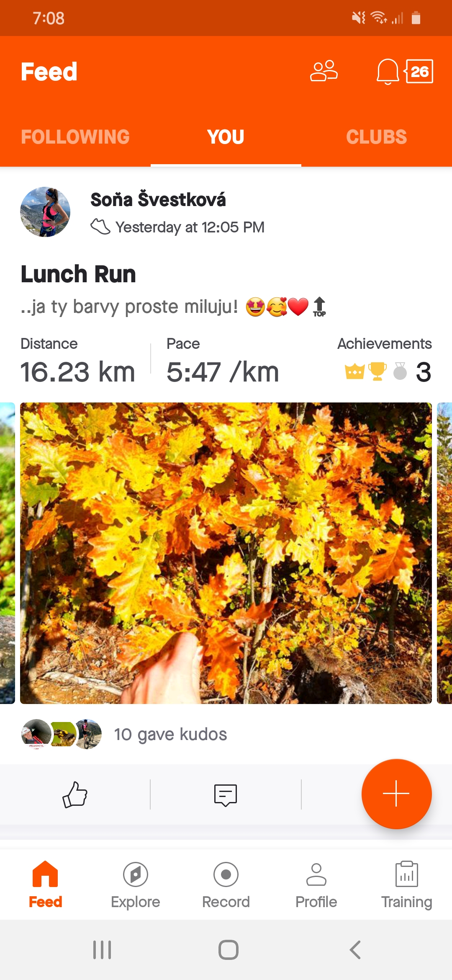Select the YOU tab

(x=226, y=137)
